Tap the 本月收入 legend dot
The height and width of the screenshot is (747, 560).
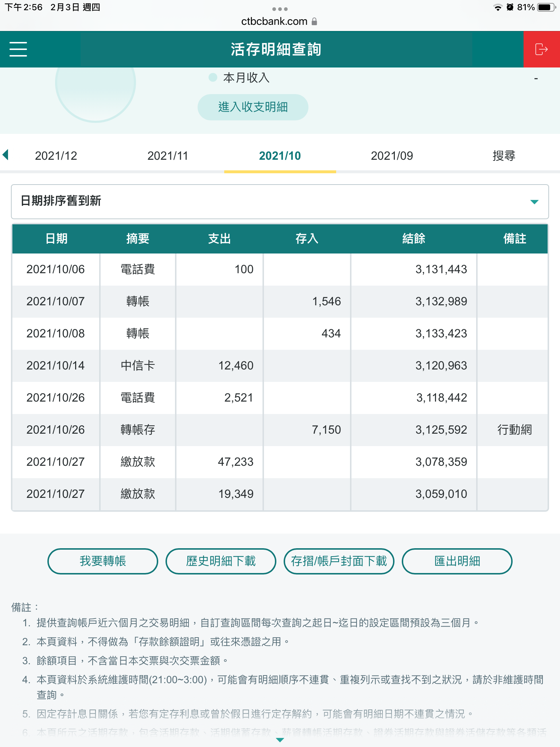[213, 77]
